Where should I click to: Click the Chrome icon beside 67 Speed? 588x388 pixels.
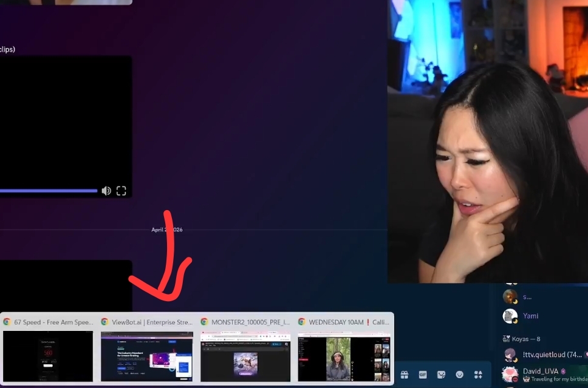[x=7, y=322]
